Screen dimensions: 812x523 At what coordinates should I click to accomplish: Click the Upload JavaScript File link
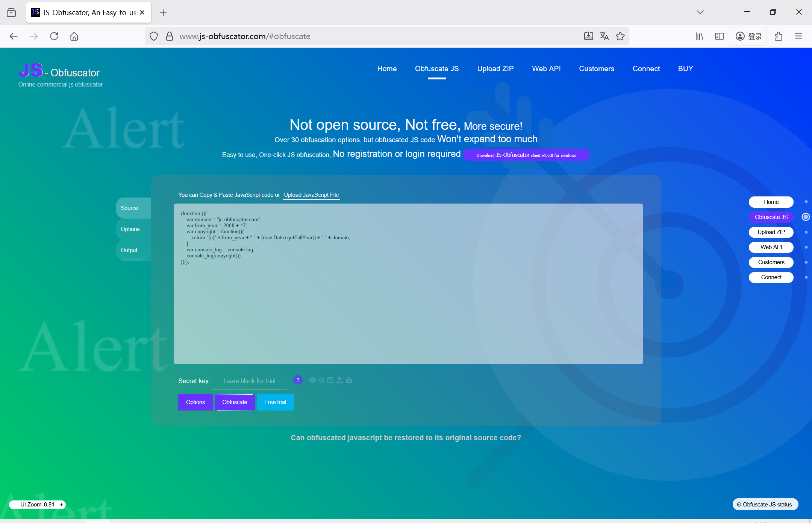(x=311, y=195)
